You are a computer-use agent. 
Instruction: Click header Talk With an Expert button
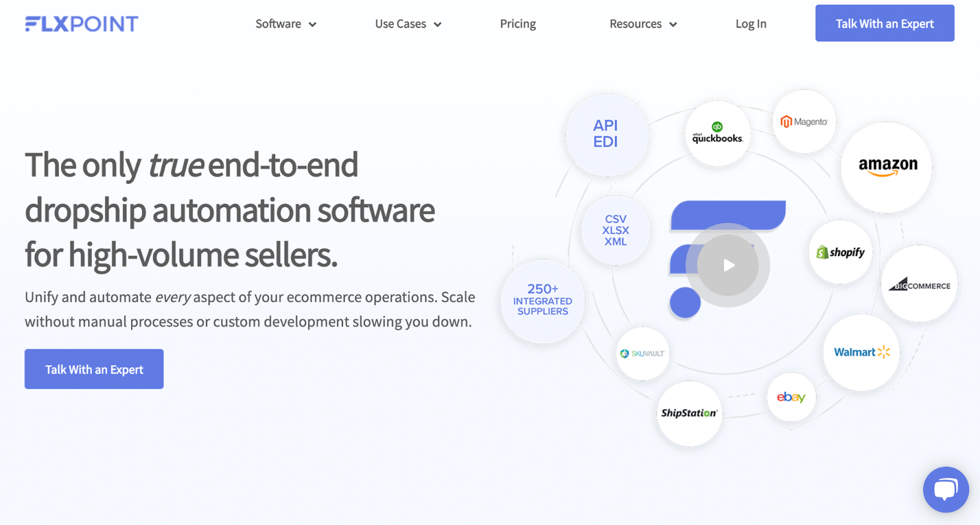point(884,23)
